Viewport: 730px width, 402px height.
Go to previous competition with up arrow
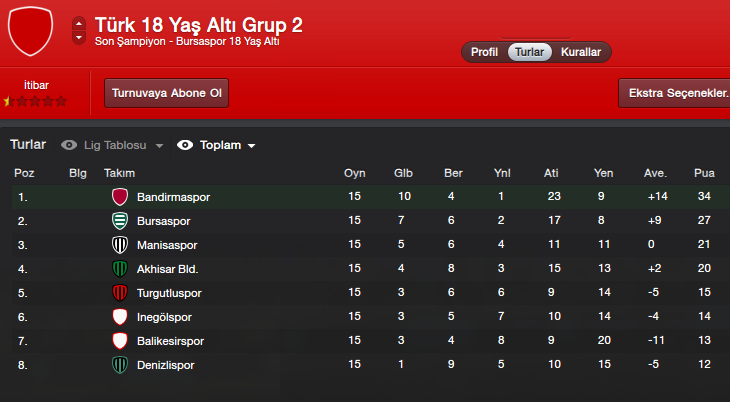pyautogui.click(x=79, y=24)
